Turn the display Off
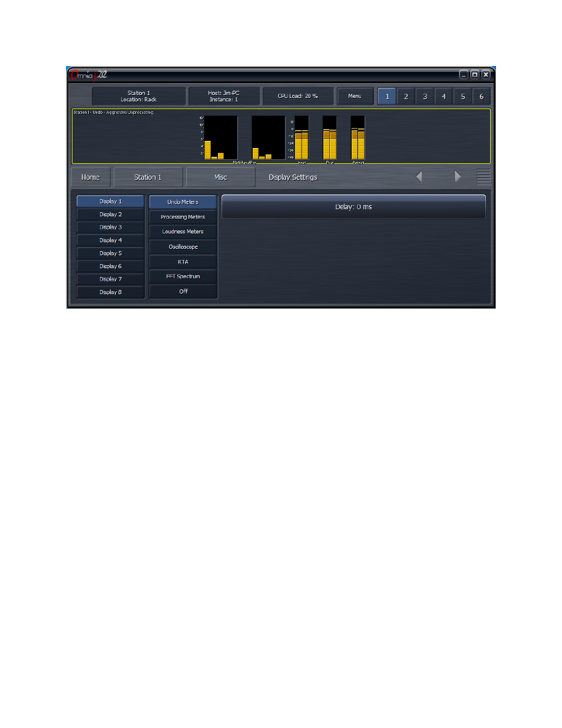562x728 pixels. pyautogui.click(x=183, y=292)
